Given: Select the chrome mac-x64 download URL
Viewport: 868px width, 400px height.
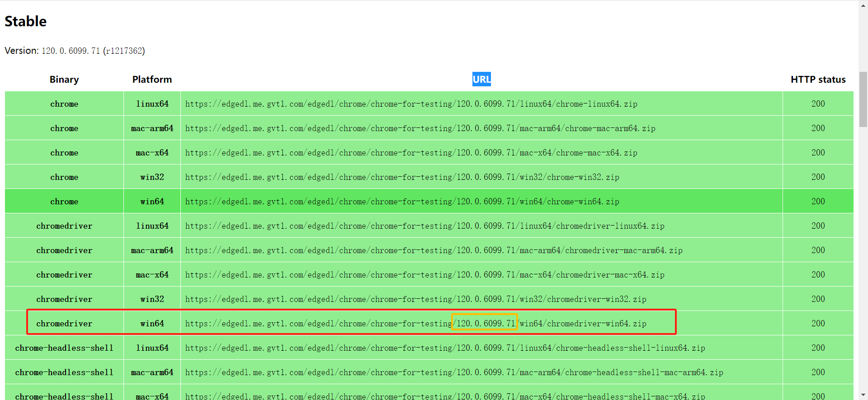Looking at the screenshot, I should pos(411,153).
